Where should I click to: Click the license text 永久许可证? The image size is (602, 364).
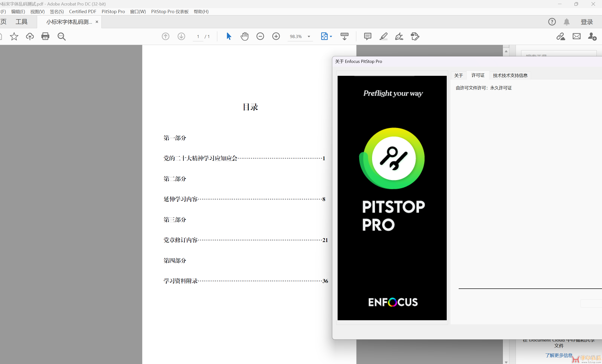(501, 88)
